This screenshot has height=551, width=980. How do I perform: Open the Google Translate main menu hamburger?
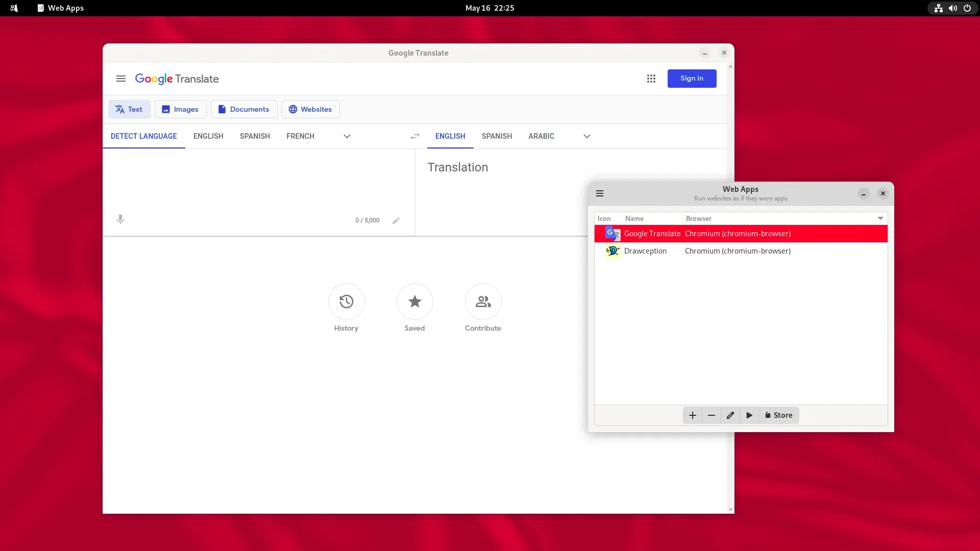pos(121,79)
